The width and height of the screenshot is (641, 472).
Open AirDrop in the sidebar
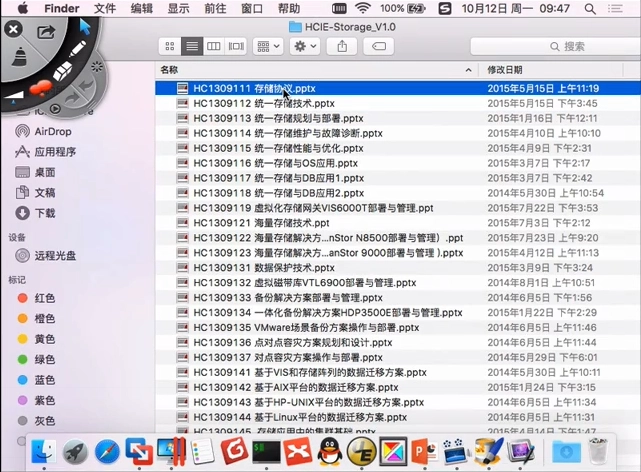[43, 131]
